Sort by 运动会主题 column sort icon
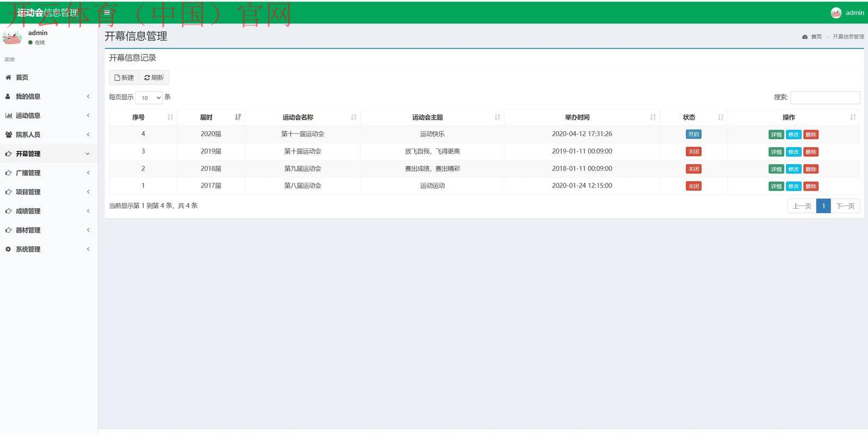The width and height of the screenshot is (868, 435). pos(497,117)
